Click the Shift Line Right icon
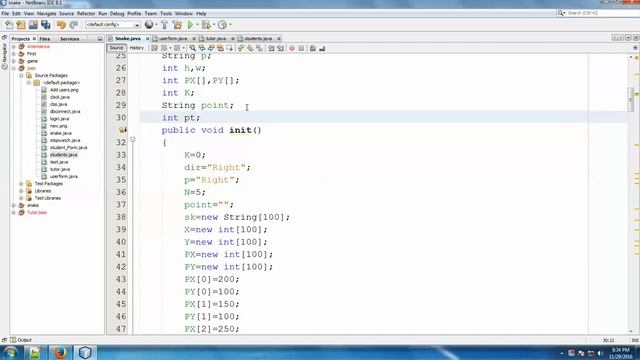Image resolution: width=640 pixels, height=360 pixels. pyautogui.click(x=280, y=48)
